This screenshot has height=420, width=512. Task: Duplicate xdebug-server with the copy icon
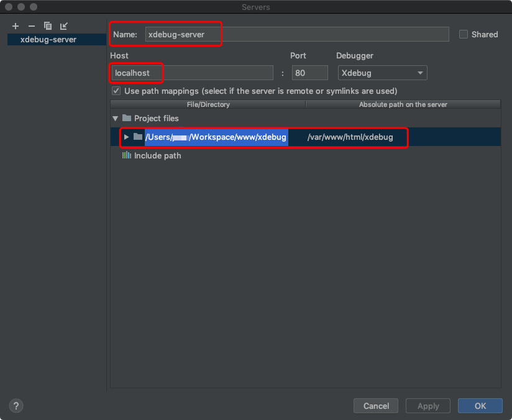coord(47,26)
